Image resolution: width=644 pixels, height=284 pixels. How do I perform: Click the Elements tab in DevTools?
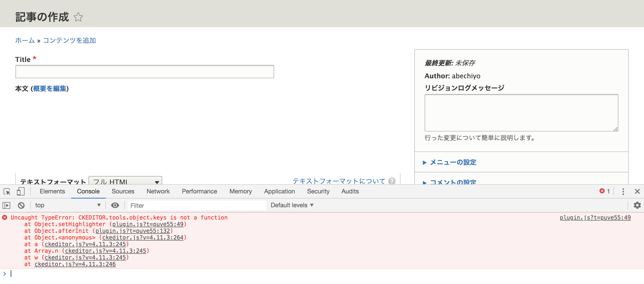point(53,192)
